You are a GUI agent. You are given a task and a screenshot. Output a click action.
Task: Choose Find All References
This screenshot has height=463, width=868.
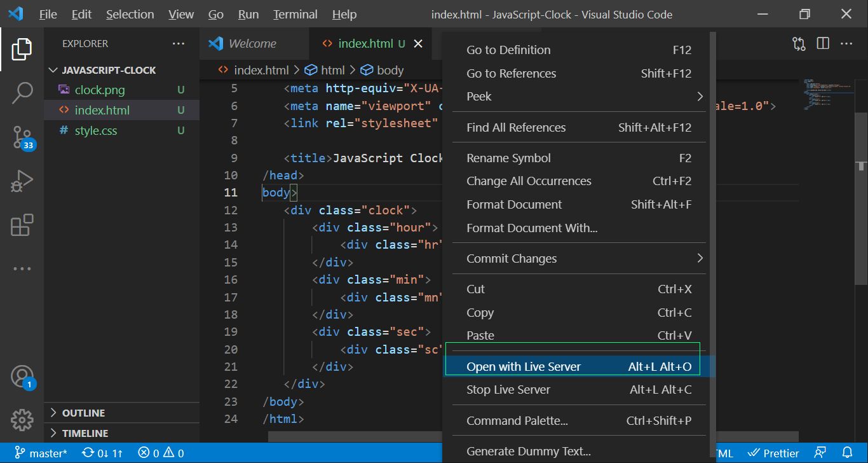click(579, 128)
